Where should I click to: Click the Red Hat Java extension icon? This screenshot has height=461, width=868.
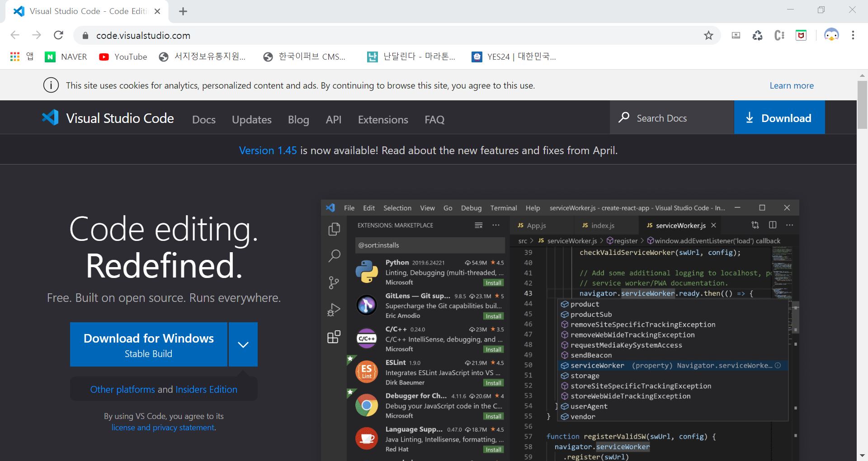[367, 438]
